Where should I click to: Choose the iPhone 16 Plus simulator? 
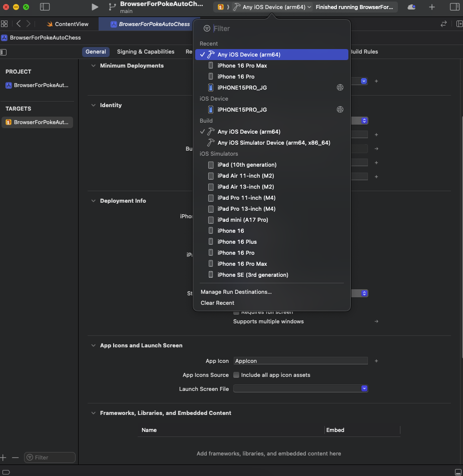pos(272,242)
